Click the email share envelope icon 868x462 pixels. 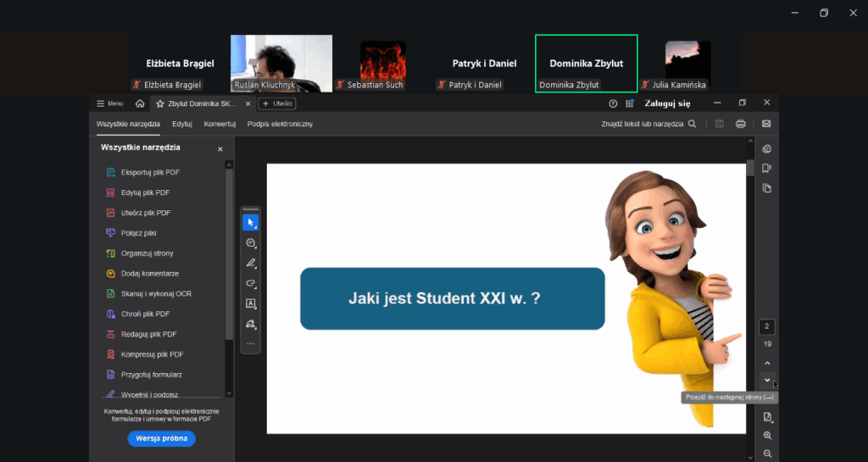click(x=766, y=124)
